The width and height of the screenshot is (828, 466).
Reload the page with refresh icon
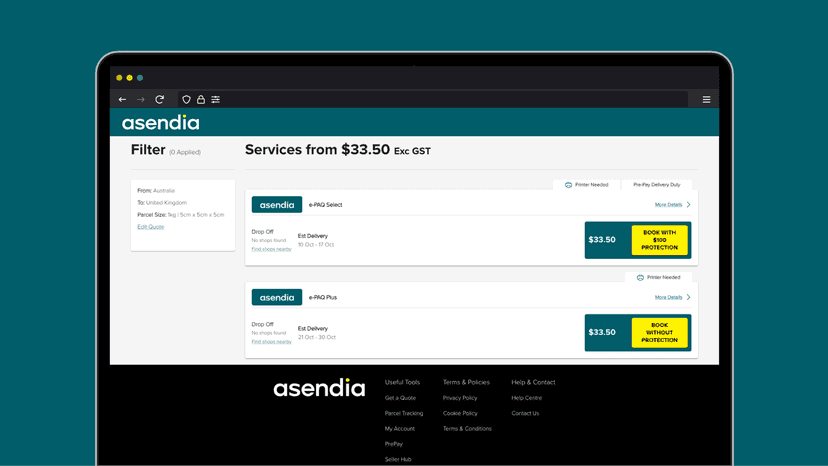coord(159,99)
